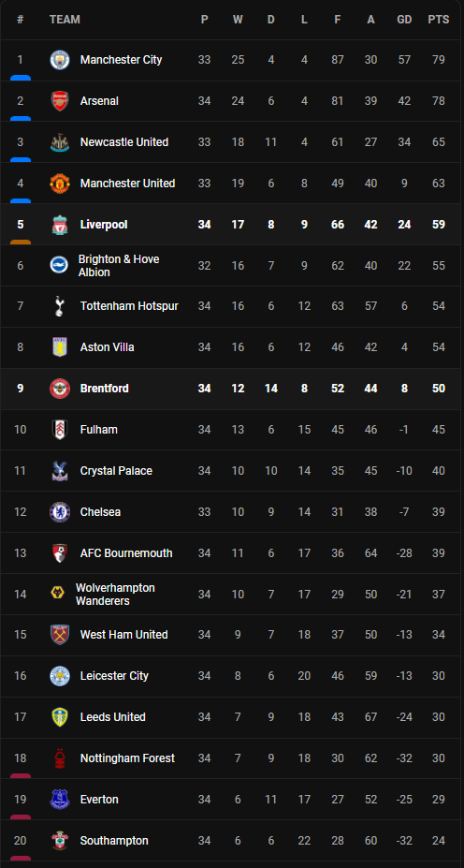Sort table by PTS column header

coord(439,20)
